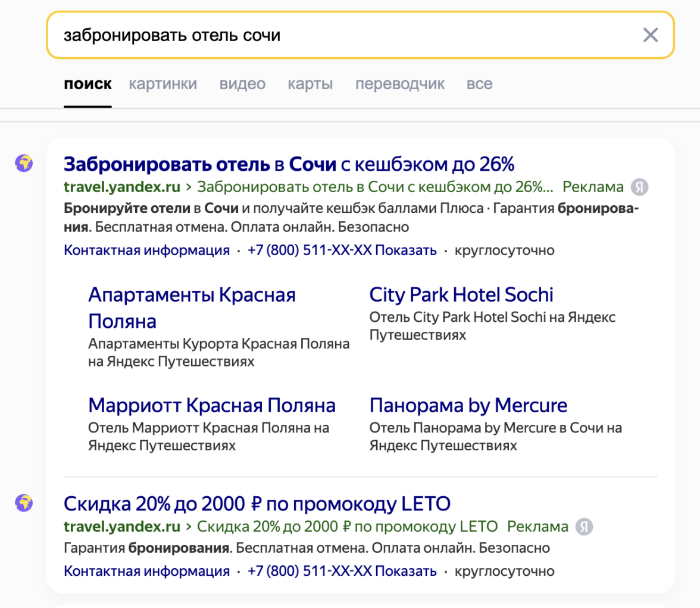Screen dimensions: 700x608
Task: Open the Sochi hotel cashback 26% headline
Action: (289, 163)
